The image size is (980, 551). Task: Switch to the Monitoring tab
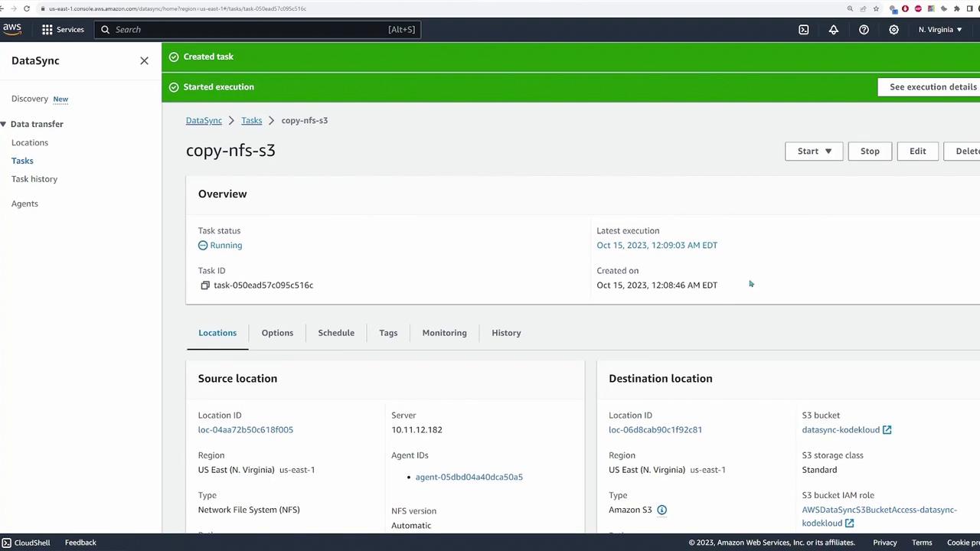444,333
